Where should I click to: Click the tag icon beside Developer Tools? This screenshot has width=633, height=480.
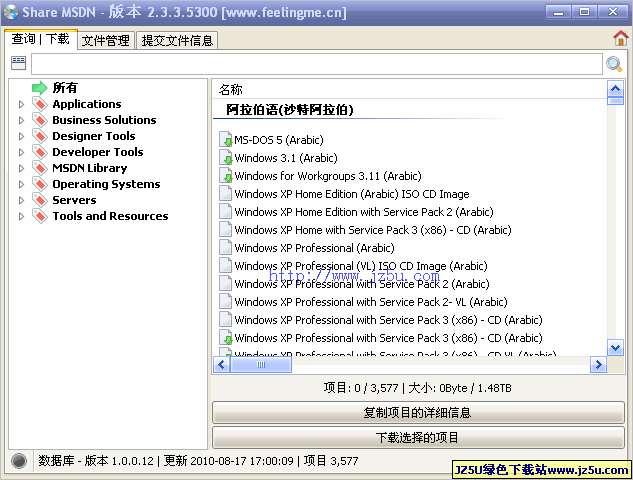click(x=40, y=152)
